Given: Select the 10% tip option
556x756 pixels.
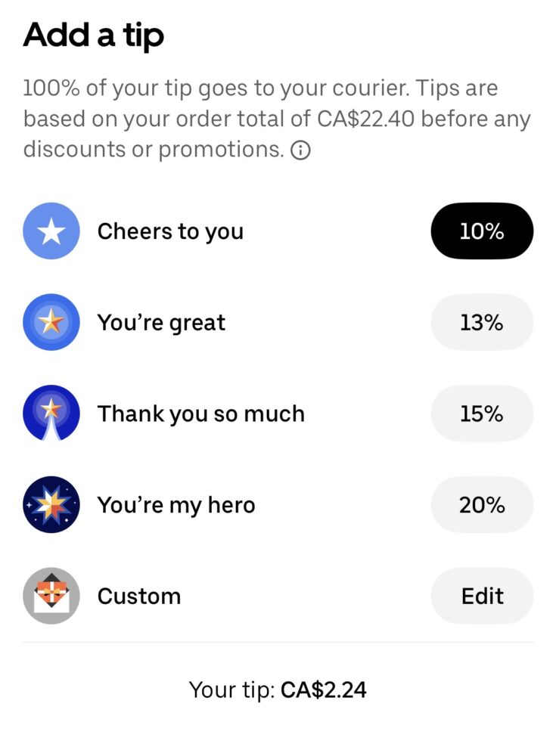Looking at the screenshot, I should (x=482, y=231).
